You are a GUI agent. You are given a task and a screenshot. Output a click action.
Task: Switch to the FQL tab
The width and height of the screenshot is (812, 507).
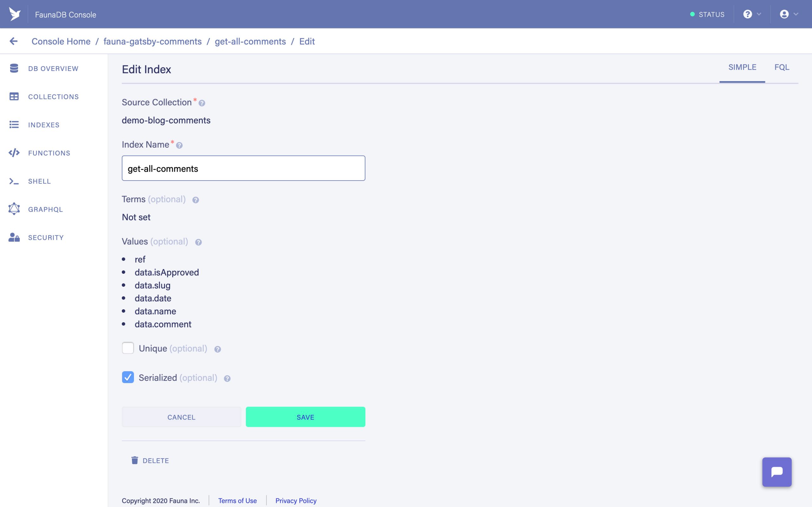[x=782, y=67]
